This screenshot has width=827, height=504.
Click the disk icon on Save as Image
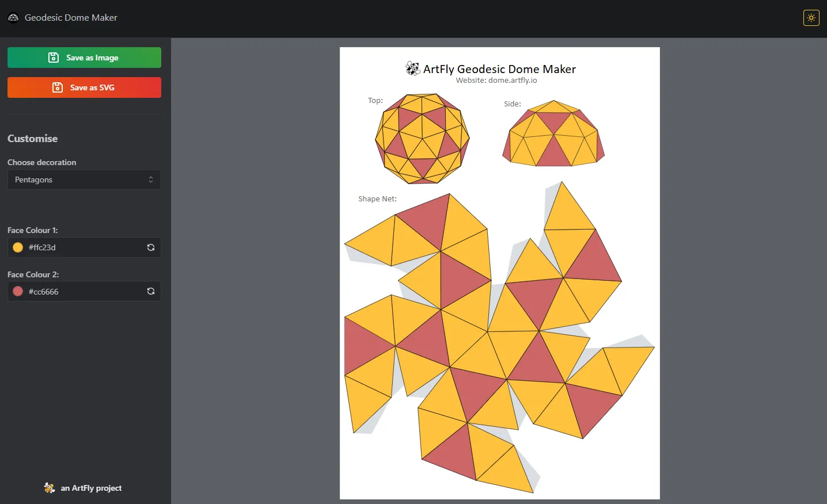coord(54,58)
